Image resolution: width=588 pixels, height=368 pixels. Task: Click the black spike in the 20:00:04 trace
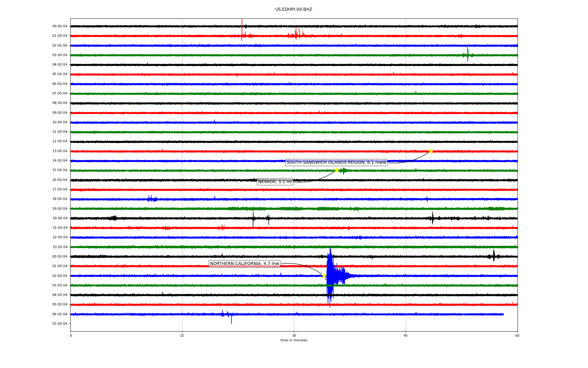pos(253,218)
